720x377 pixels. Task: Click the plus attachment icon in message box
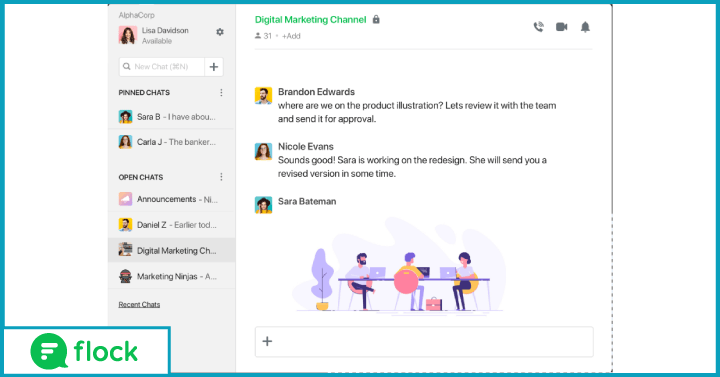(267, 341)
